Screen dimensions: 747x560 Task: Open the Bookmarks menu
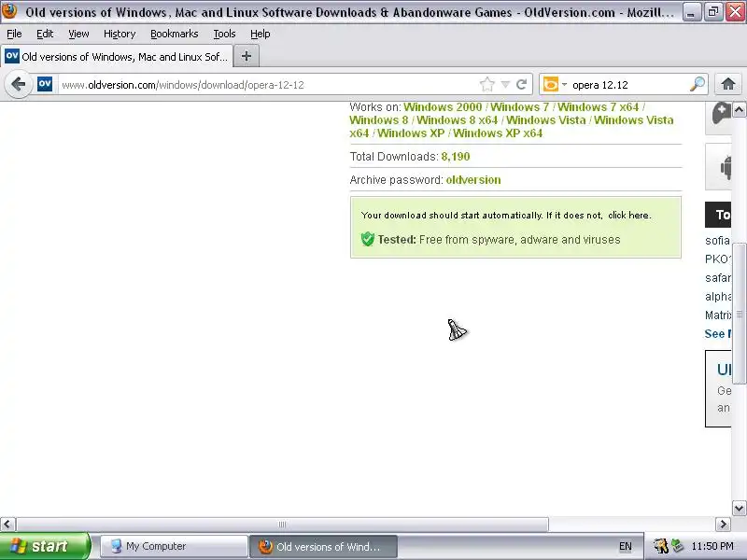175,34
